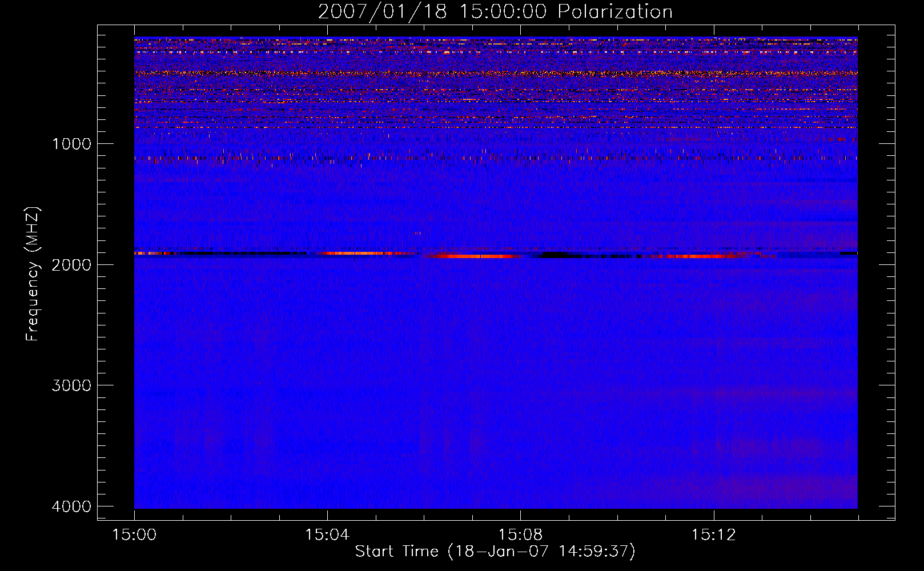
Task: Click the 15:04 time tick label
Action: tap(327, 535)
